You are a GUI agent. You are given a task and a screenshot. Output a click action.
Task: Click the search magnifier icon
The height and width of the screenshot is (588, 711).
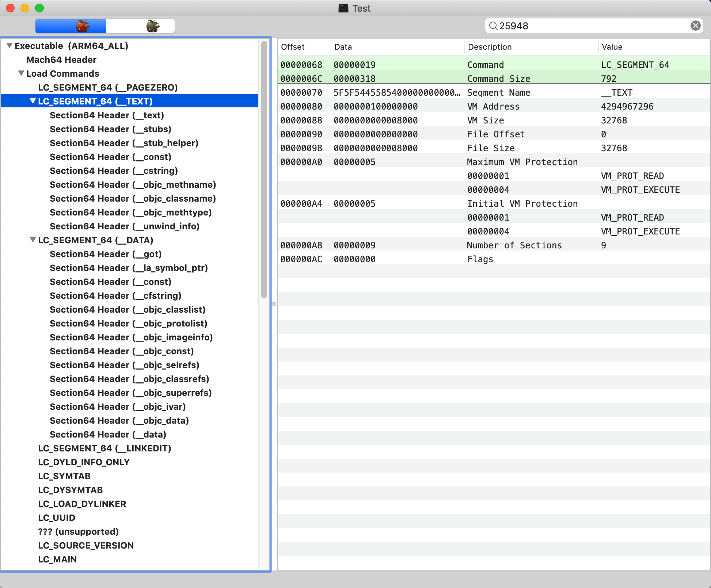click(x=493, y=26)
